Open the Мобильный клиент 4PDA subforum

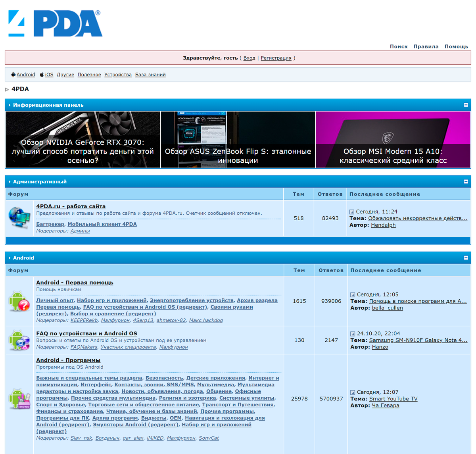pos(102,224)
